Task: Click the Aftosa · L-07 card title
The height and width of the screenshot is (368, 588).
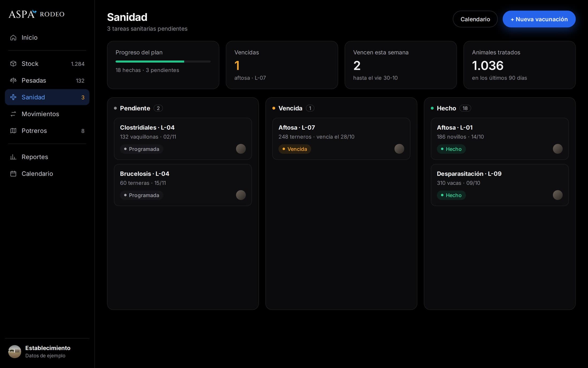Action: tap(297, 127)
